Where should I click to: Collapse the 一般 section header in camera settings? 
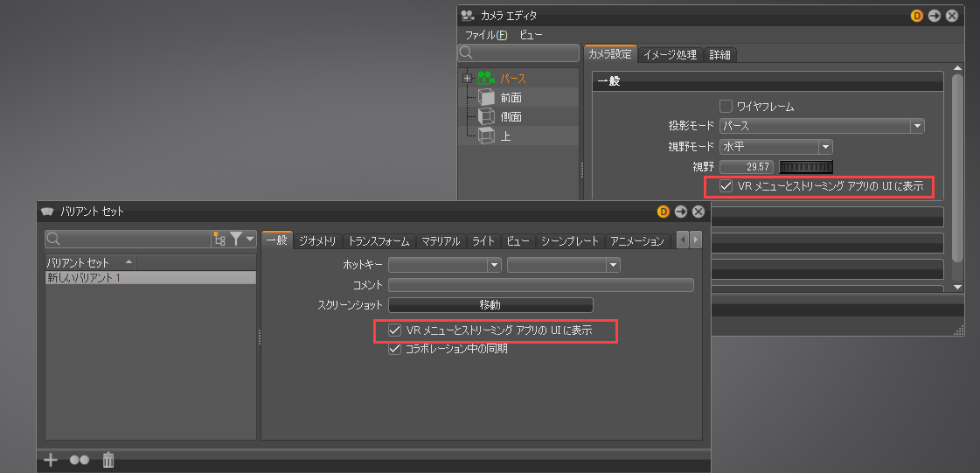(x=768, y=81)
